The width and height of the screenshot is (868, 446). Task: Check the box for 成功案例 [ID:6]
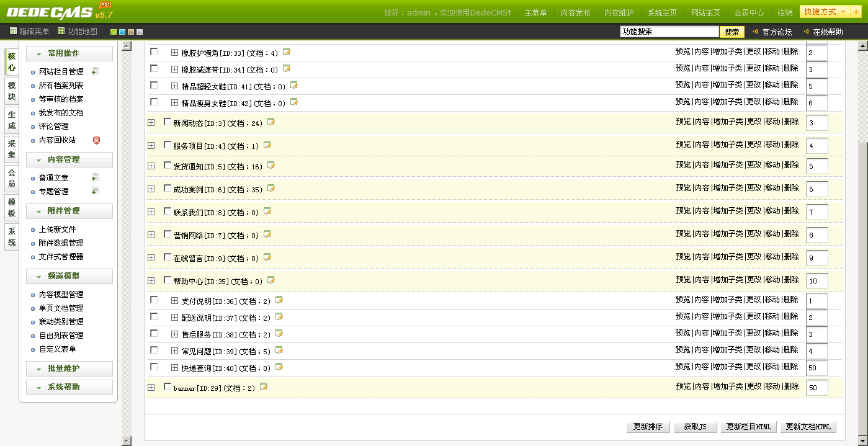click(x=168, y=188)
